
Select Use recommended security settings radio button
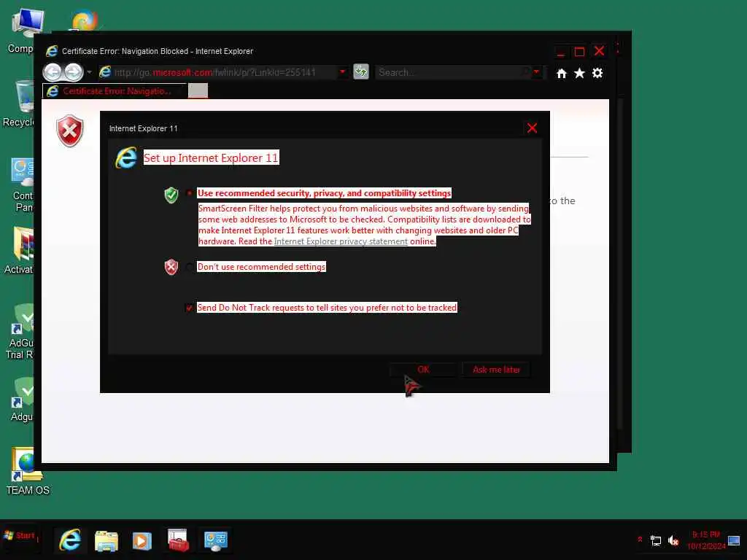point(190,193)
